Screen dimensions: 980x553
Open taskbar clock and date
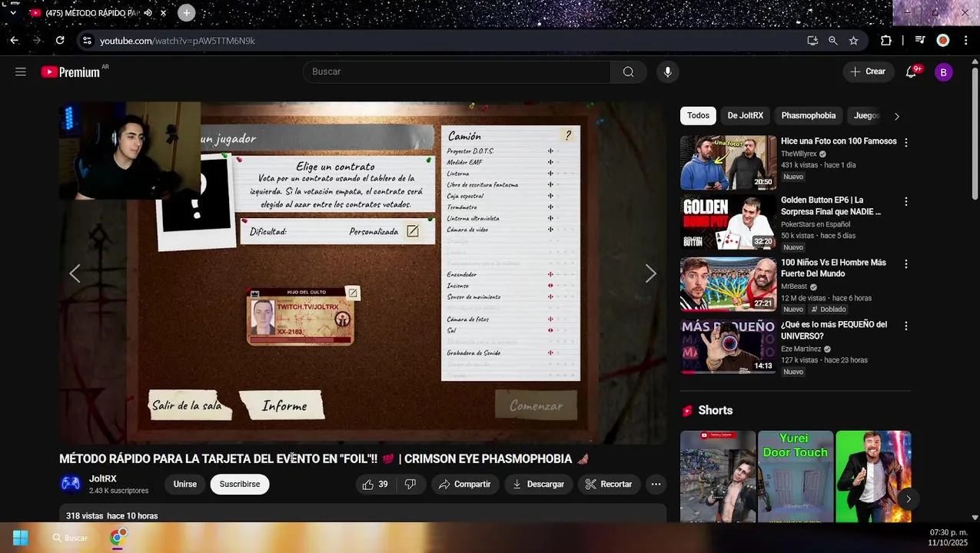click(x=948, y=538)
